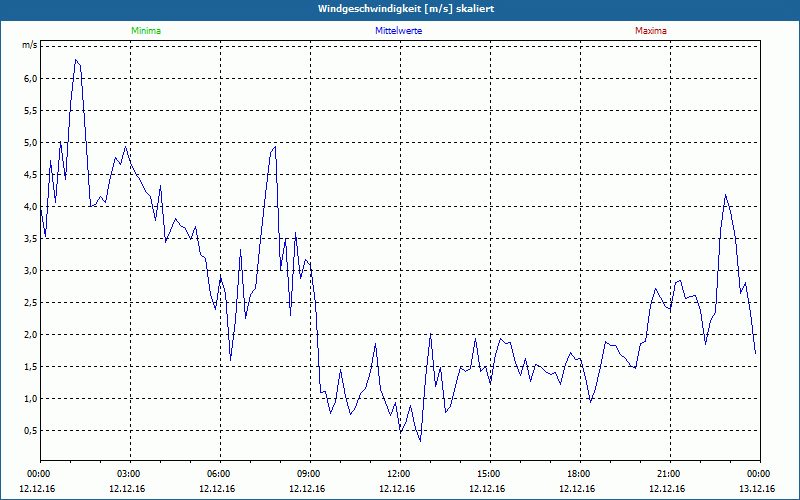Click the curve's highest peak above 6,0
Viewport: 800px width, 500px height.
pyautogui.click(x=76, y=60)
